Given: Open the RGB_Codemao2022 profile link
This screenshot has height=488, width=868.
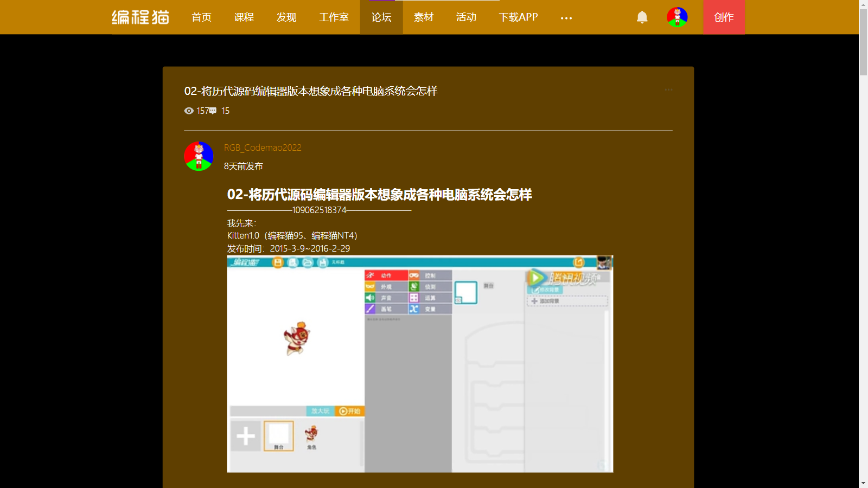Looking at the screenshot, I should click(263, 147).
